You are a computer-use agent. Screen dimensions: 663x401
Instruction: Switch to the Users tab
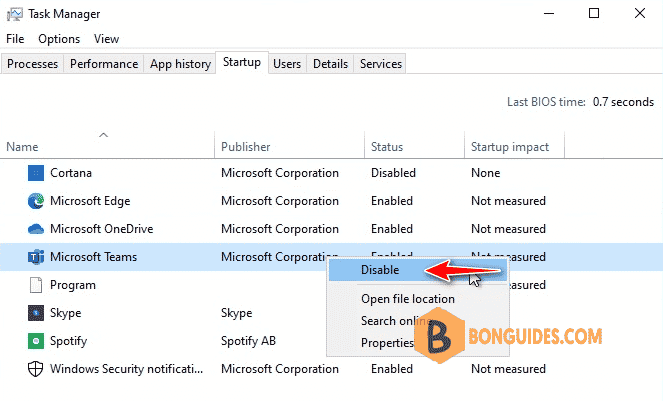point(287,64)
